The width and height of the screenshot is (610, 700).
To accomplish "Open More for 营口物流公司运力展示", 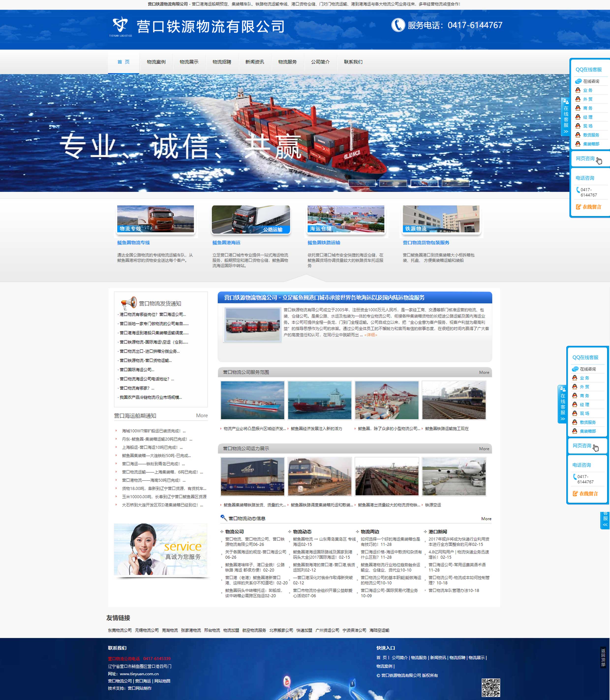I will point(484,448).
